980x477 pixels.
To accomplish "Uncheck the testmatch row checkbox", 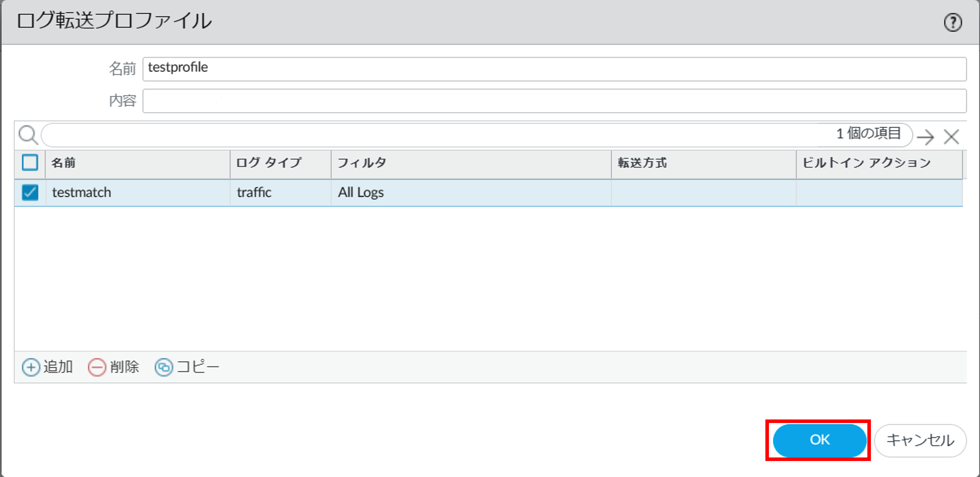I will [30, 193].
